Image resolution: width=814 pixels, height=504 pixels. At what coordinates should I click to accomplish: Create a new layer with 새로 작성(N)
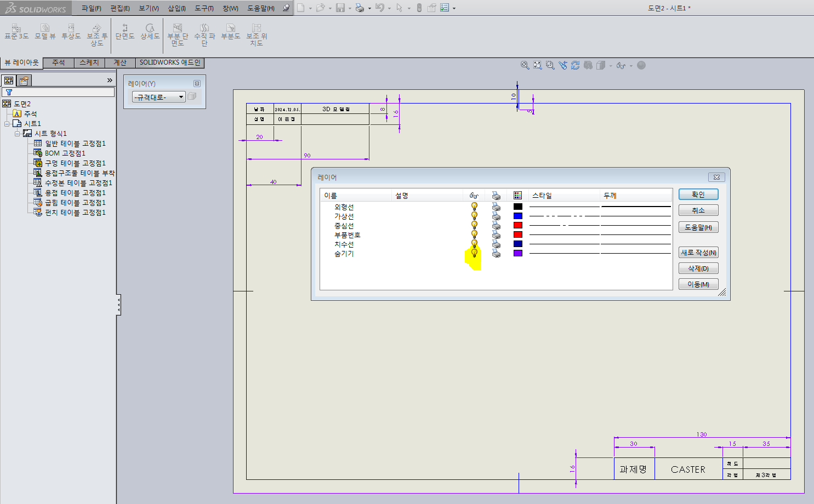(x=698, y=253)
